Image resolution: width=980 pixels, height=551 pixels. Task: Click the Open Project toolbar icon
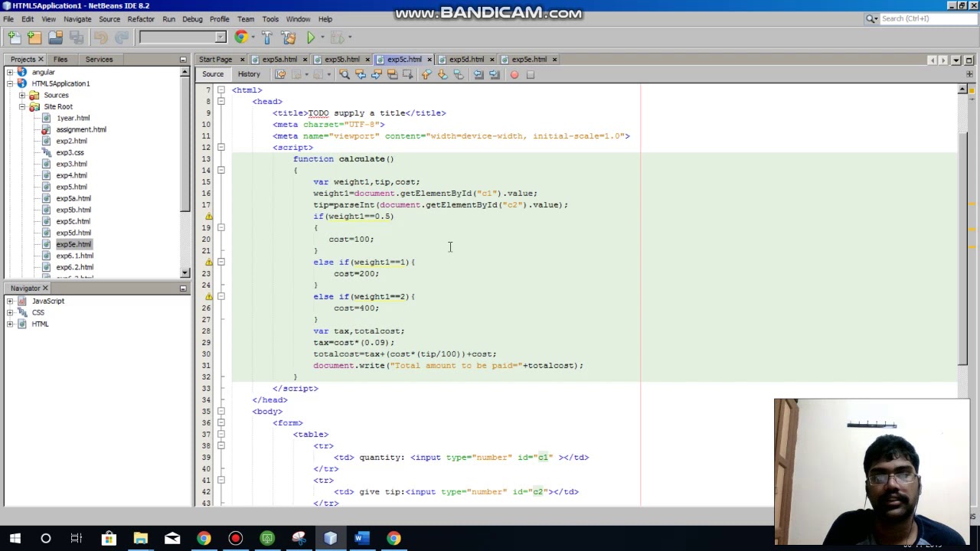[x=55, y=37]
